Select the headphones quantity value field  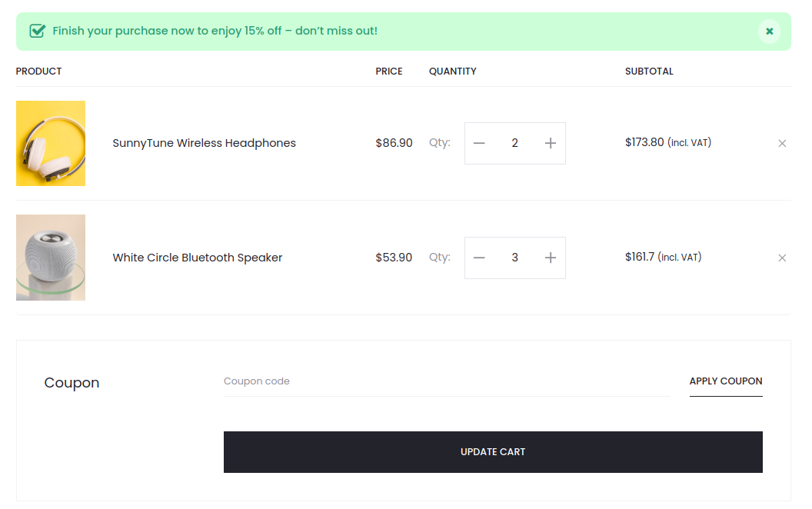(x=514, y=144)
